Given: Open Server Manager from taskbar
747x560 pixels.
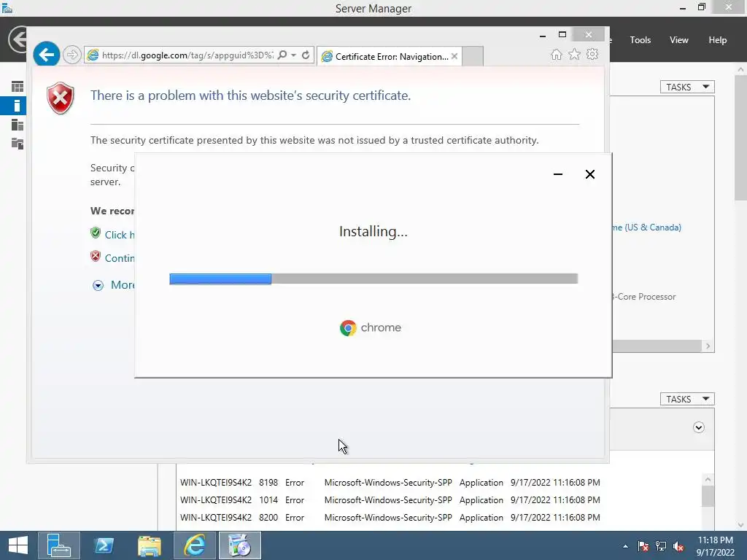Looking at the screenshot, I should pyautogui.click(x=58, y=545).
